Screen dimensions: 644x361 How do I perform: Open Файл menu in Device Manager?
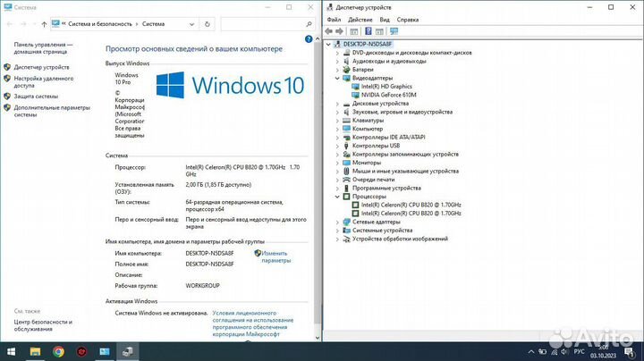point(334,20)
